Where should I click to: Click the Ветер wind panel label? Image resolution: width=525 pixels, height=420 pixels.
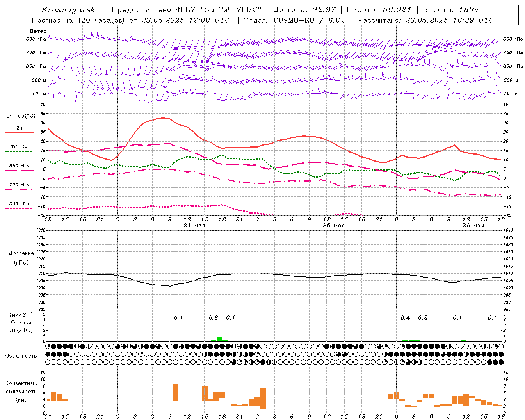[x=38, y=31]
